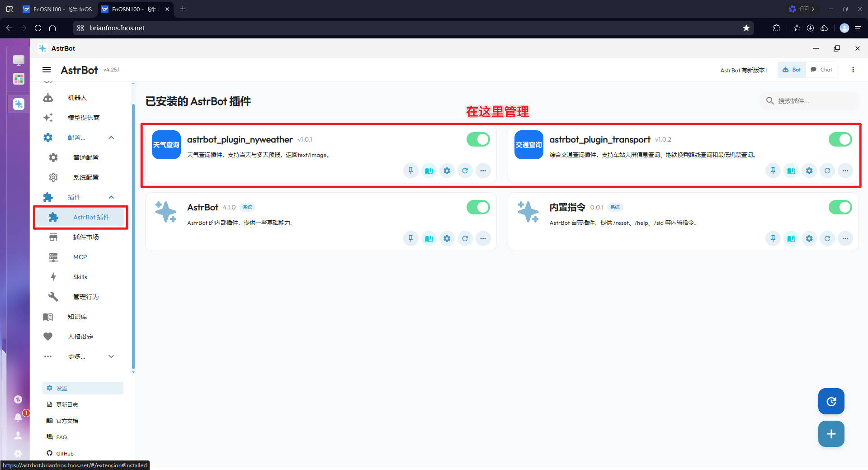Collapse the 插件 section chevron

(111, 197)
